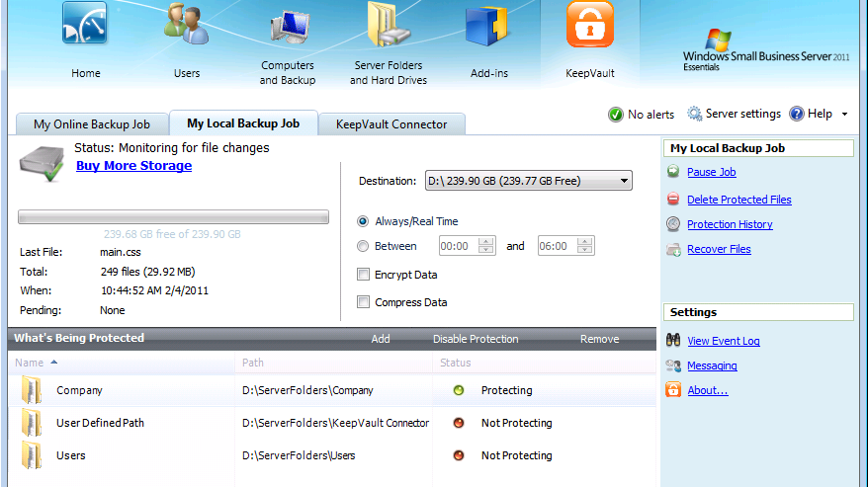Enable the Compress Data checkbox

(x=363, y=302)
